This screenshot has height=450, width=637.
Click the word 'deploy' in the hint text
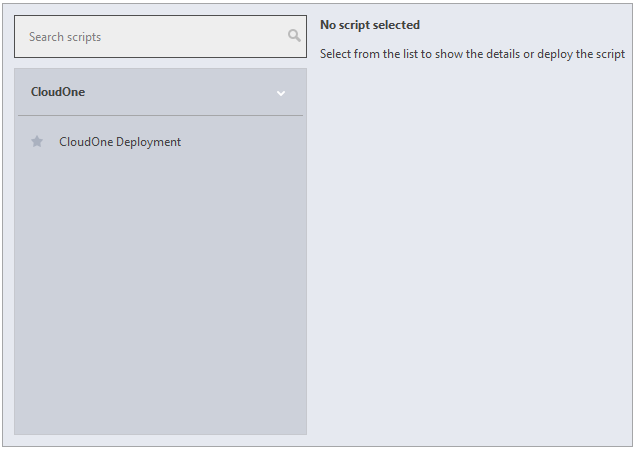pyautogui.click(x=555, y=54)
